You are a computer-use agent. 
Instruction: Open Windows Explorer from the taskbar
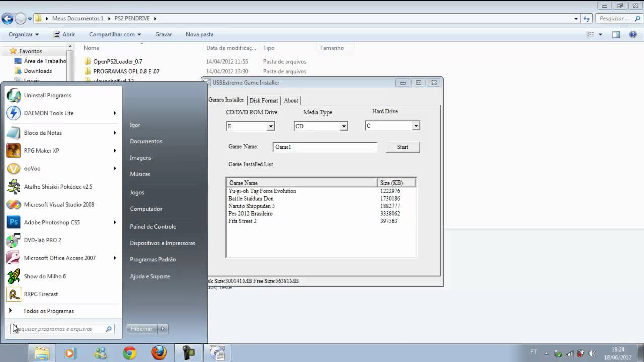[42, 353]
